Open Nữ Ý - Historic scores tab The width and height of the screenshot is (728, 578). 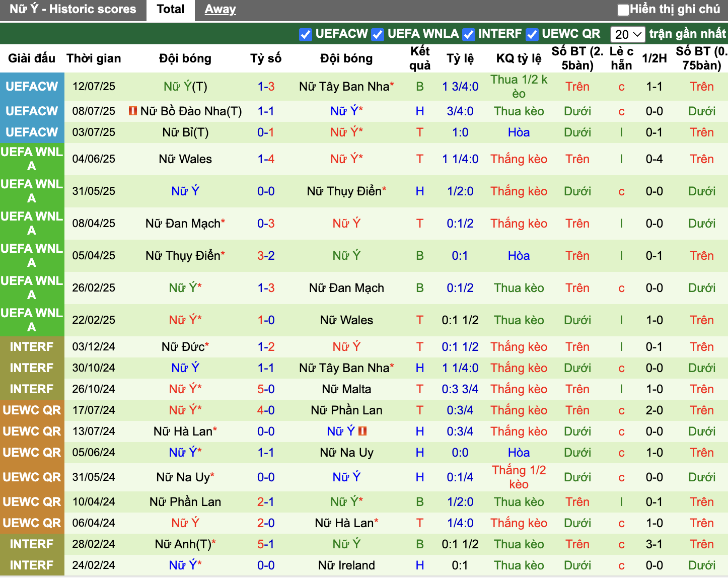(x=73, y=9)
